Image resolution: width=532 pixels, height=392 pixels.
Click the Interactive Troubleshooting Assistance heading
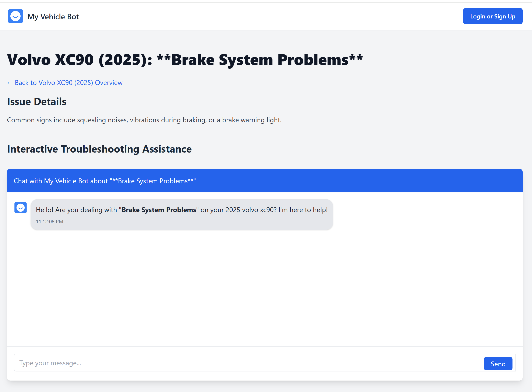pos(99,149)
